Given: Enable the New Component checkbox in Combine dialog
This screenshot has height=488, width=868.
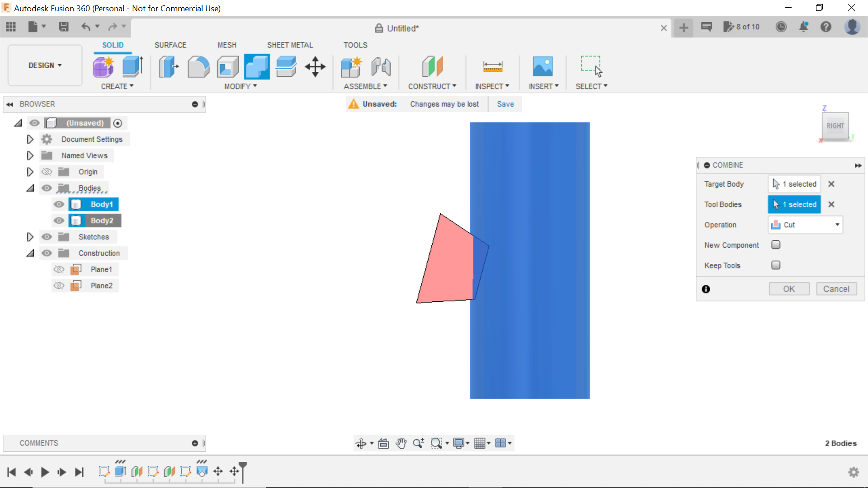Looking at the screenshot, I should click(x=776, y=244).
